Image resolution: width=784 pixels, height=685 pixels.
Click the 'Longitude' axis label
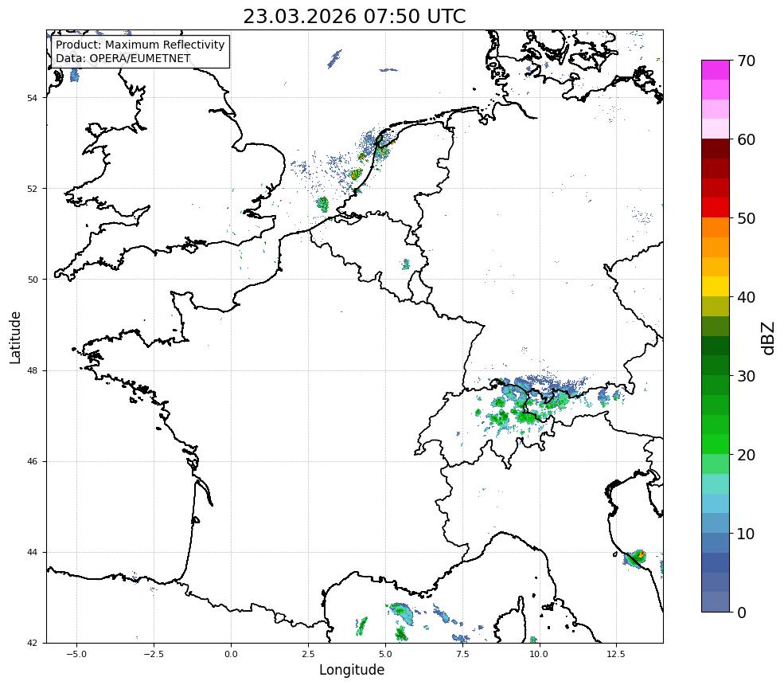click(352, 670)
